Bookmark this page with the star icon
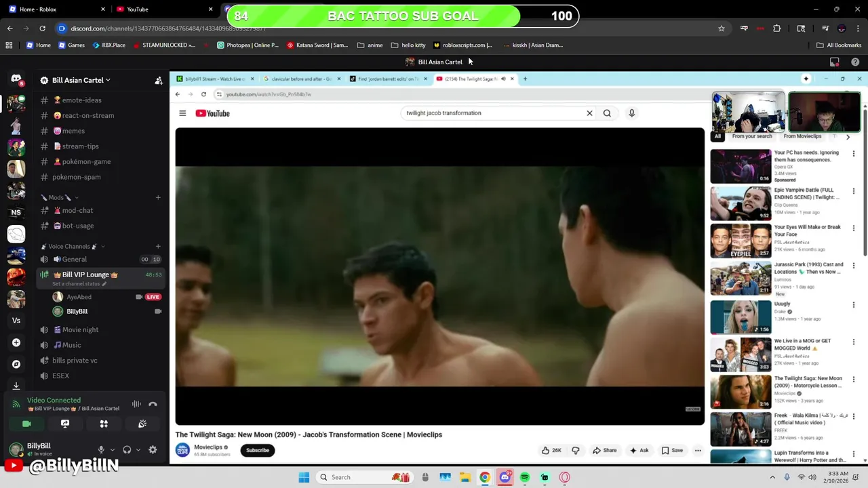Screen dimensions: 868x488 click(722, 28)
